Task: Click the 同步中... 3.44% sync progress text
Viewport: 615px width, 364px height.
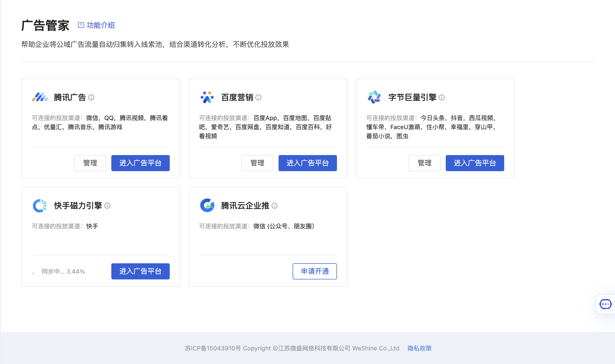Action: (63, 271)
